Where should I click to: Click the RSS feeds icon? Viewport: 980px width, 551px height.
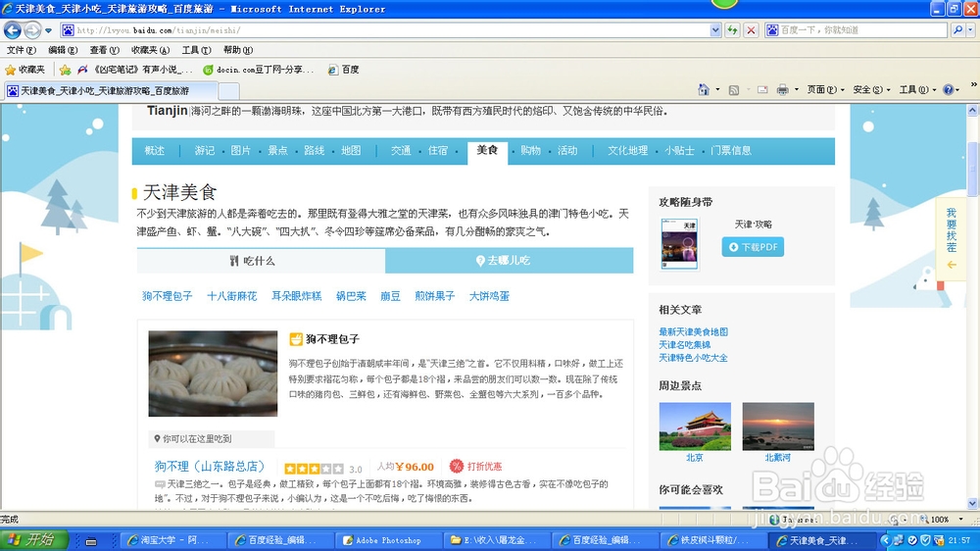click(x=734, y=90)
